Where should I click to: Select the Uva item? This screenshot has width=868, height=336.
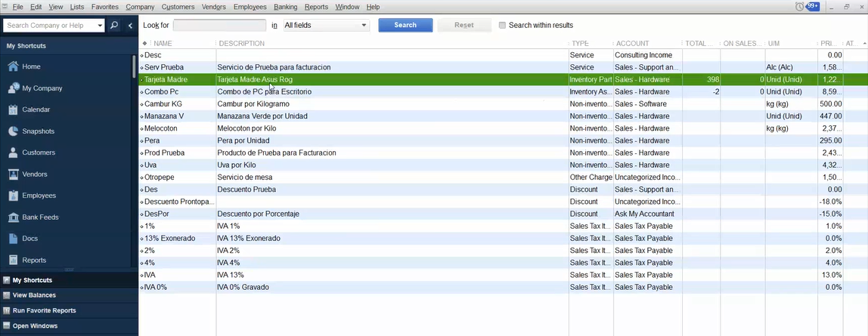pos(150,165)
